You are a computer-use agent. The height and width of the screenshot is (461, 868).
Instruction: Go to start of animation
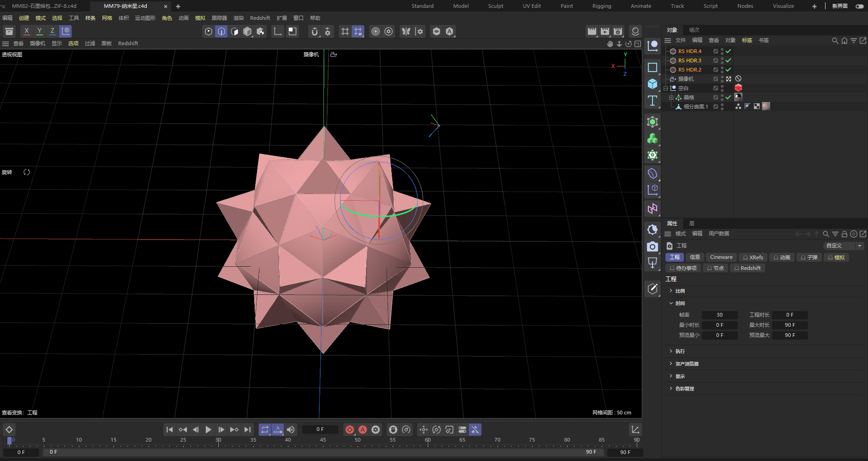pos(169,430)
